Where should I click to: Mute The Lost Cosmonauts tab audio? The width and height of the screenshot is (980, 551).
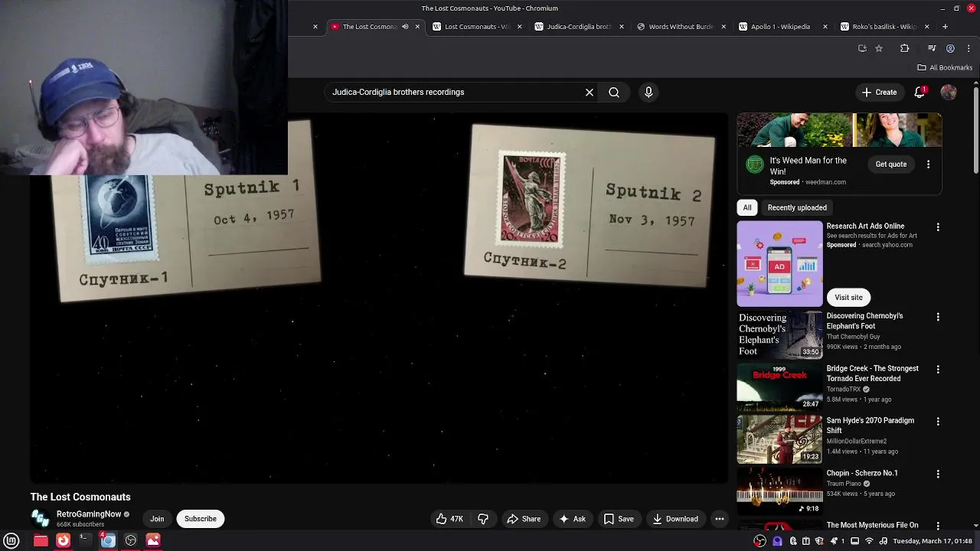coord(405,27)
